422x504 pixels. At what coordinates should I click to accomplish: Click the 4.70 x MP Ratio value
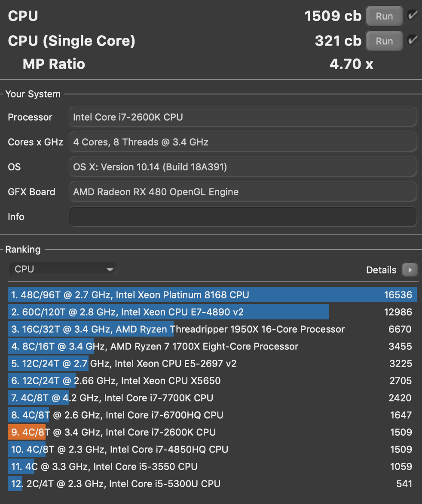coord(351,64)
